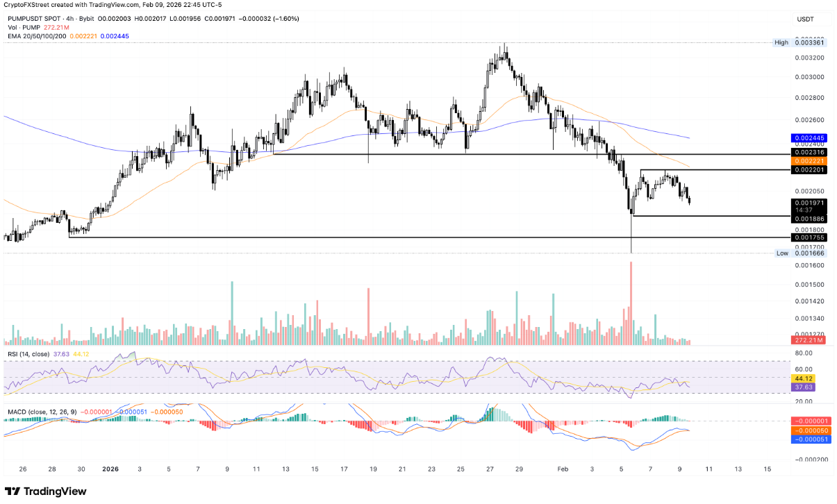Click the yellow 44.12 RSI value badge
The height and width of the screenshot is (504, 837).
pyautogui.click(x=802, y=379)
